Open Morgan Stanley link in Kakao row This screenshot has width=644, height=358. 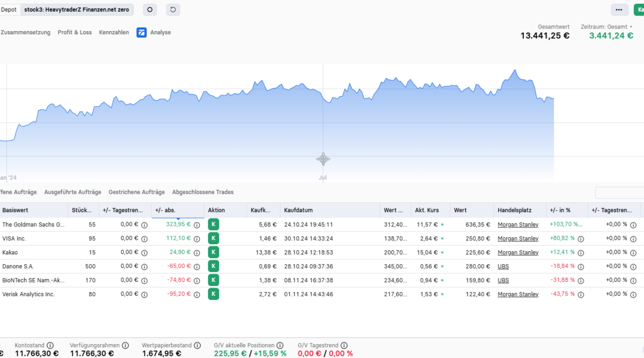pyautogui.click(x=518, y=252)
